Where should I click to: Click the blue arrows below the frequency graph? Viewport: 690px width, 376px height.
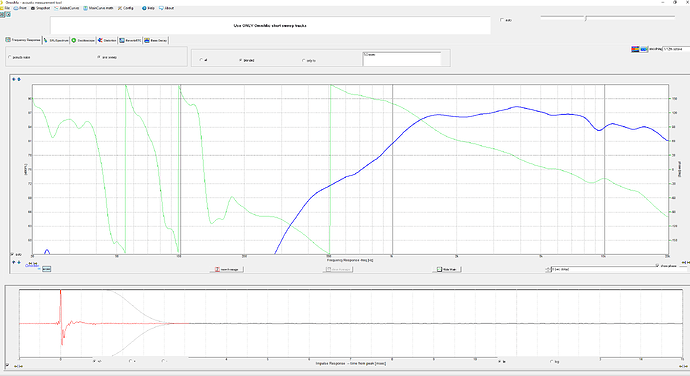coord(16,262)
